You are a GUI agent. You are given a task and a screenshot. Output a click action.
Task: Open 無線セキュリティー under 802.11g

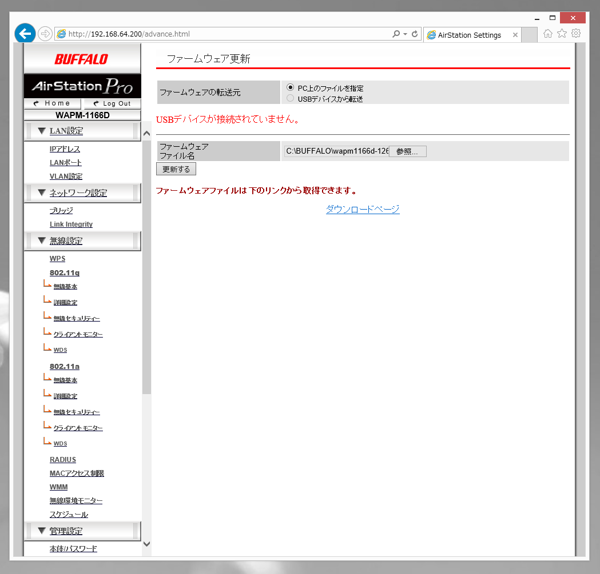pos(77,318)
